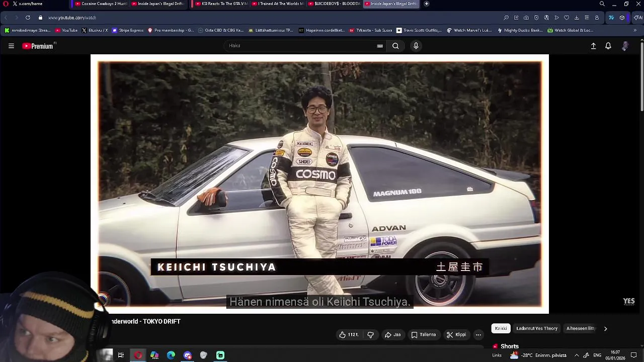Like the video with 112 t. thumbs up
Viewport: 644px width, 362px height.
(x=349, y=335)
